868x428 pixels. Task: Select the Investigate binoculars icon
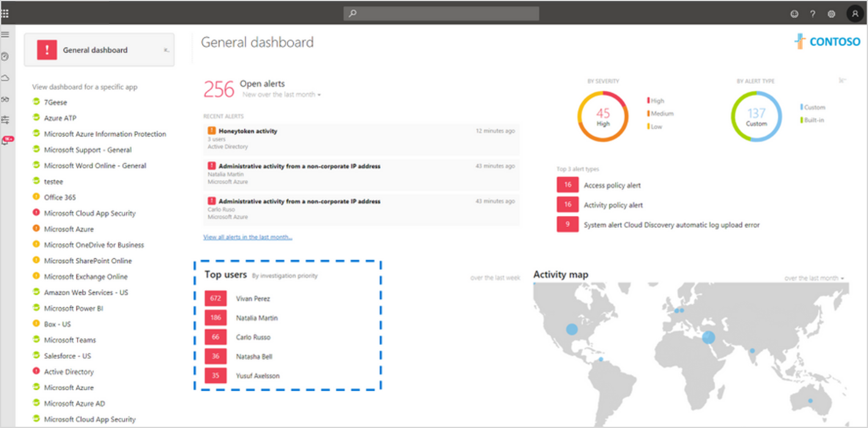pos(6,99)
